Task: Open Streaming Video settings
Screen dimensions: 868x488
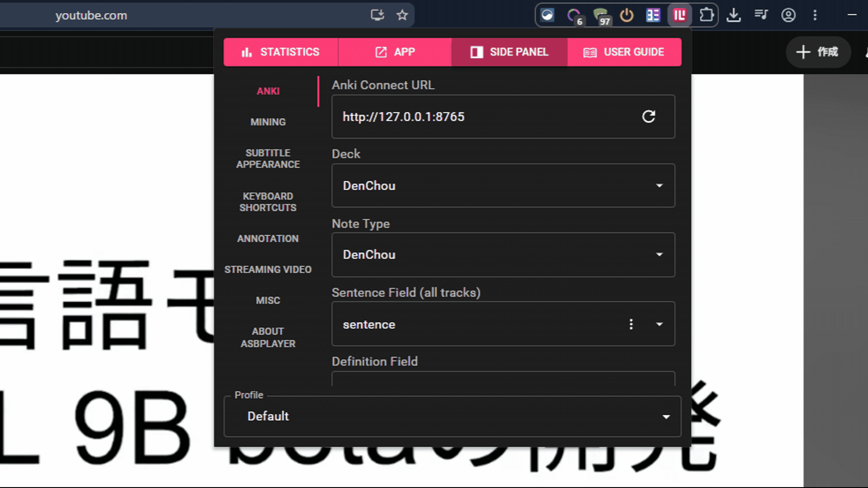Action: tap(268, 270)
